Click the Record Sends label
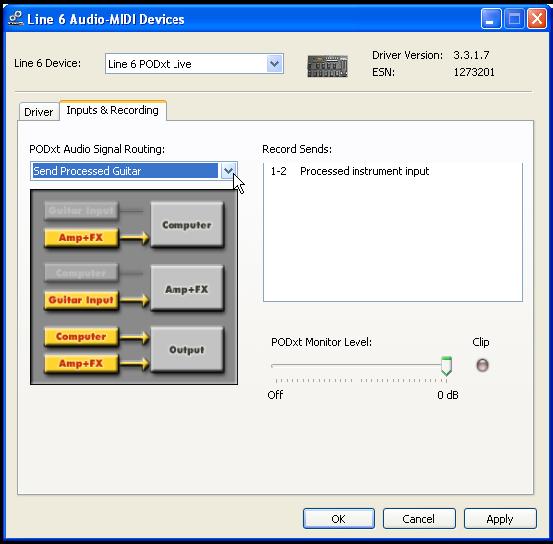The image size is (553, 544). 297,149
